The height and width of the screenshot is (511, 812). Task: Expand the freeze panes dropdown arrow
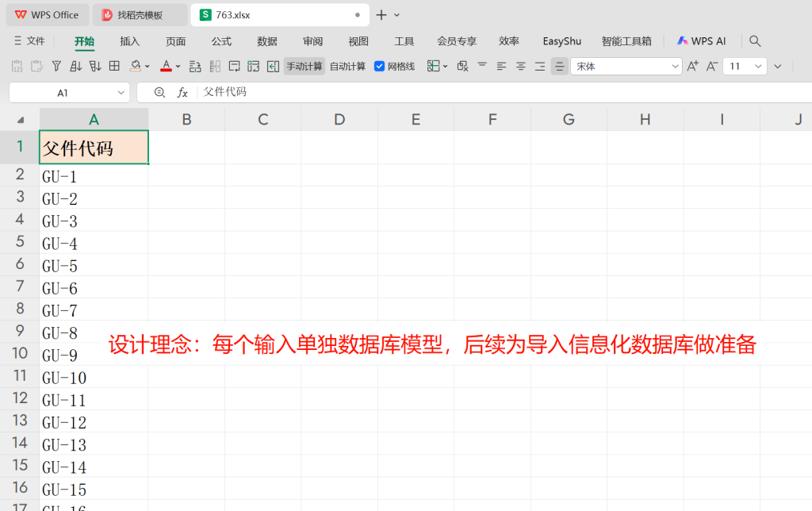coord(446,67)
